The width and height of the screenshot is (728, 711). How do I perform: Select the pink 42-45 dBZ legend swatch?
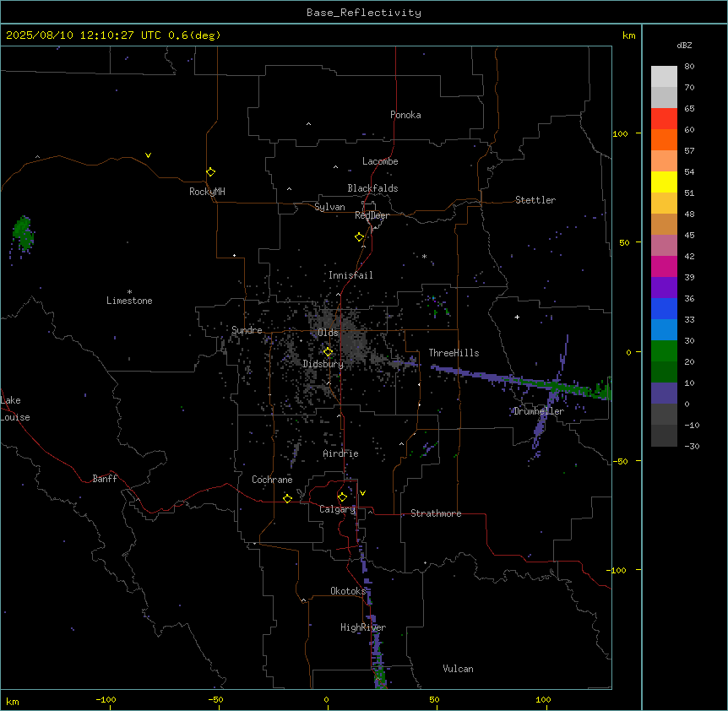coord(664,246)
